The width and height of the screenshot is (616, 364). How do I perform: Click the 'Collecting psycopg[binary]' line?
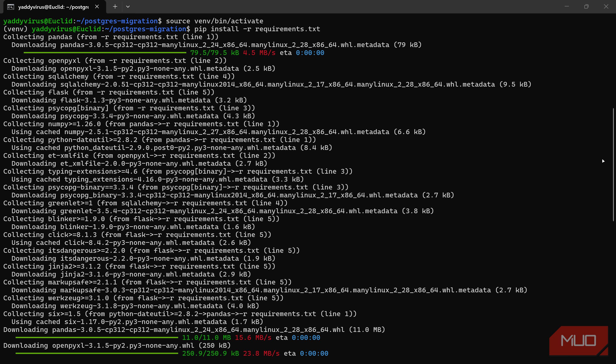point(129,108)
